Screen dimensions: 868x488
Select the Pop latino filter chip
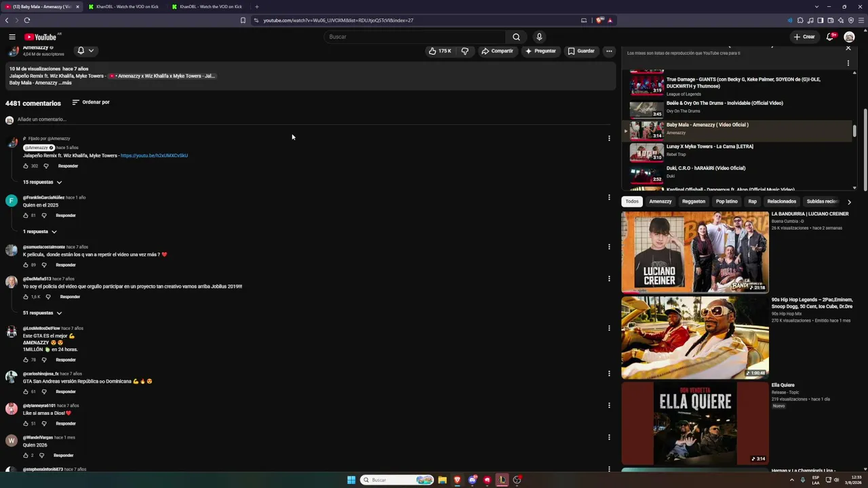726,201
